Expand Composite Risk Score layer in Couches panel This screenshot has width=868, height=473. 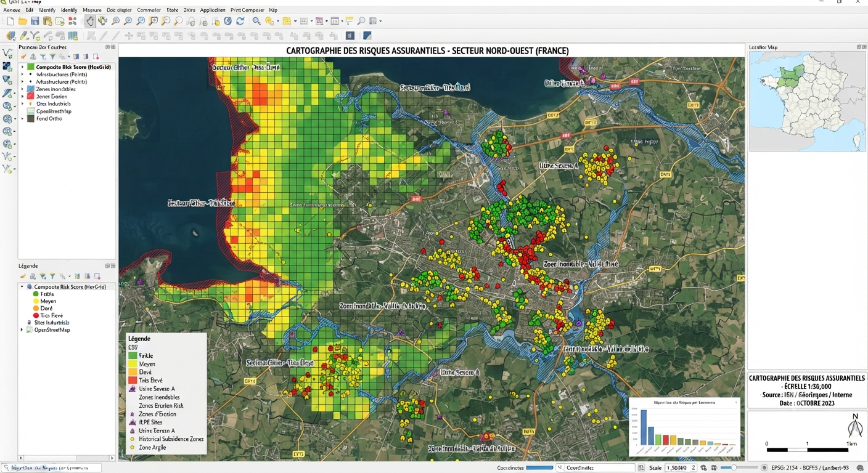tap(22, 67)
